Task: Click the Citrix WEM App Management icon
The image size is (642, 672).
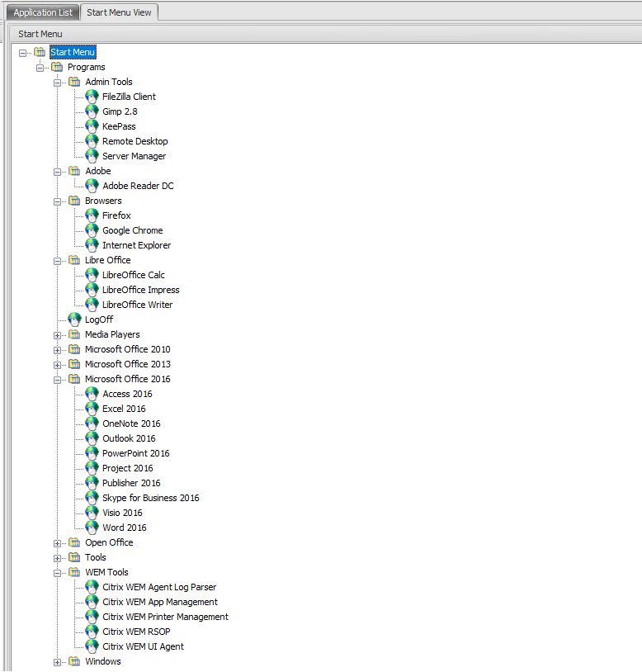Action: click(92, 602)
